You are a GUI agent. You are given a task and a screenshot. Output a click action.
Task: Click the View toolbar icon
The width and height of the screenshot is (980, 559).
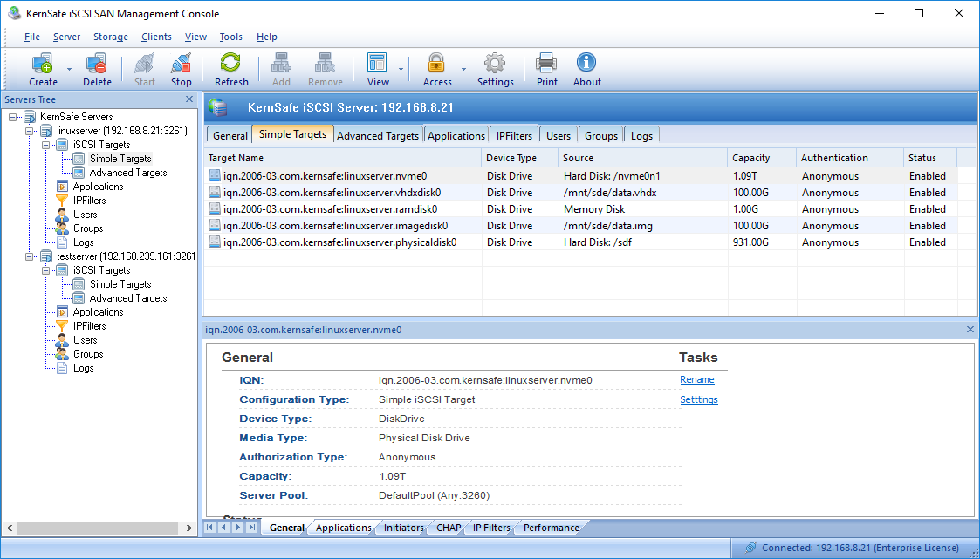coord(378,63)
